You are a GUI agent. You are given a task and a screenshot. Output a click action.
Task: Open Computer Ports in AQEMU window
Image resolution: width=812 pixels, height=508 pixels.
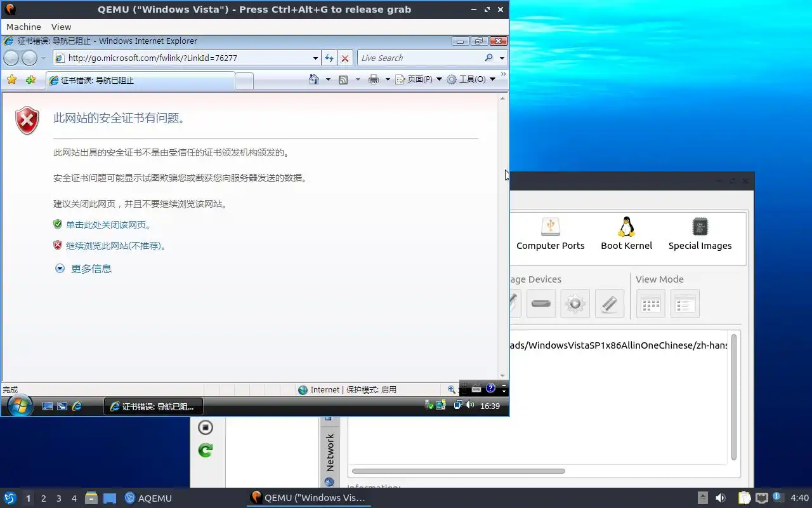pos(551,234)
